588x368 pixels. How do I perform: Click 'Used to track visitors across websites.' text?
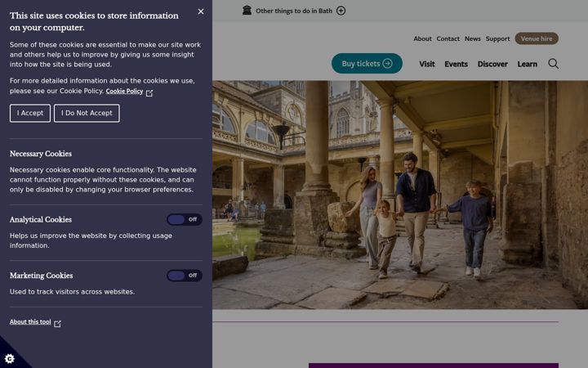click(72, 292)
